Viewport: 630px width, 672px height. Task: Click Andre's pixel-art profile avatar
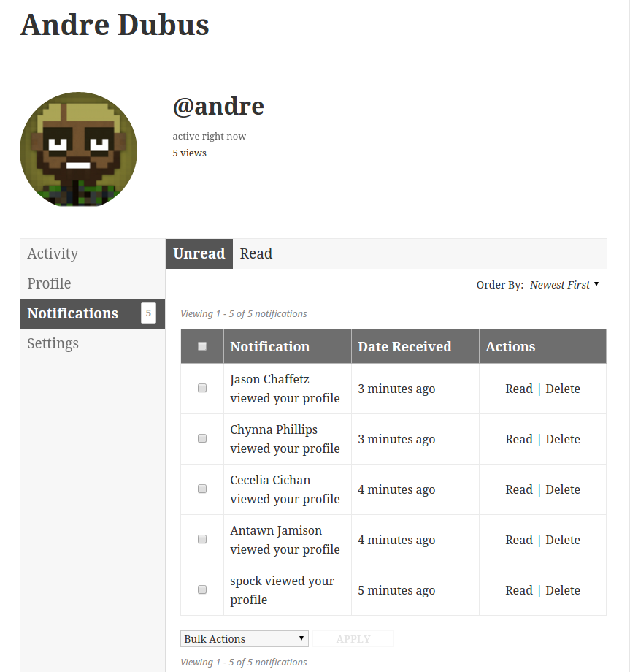coord(78,149)
